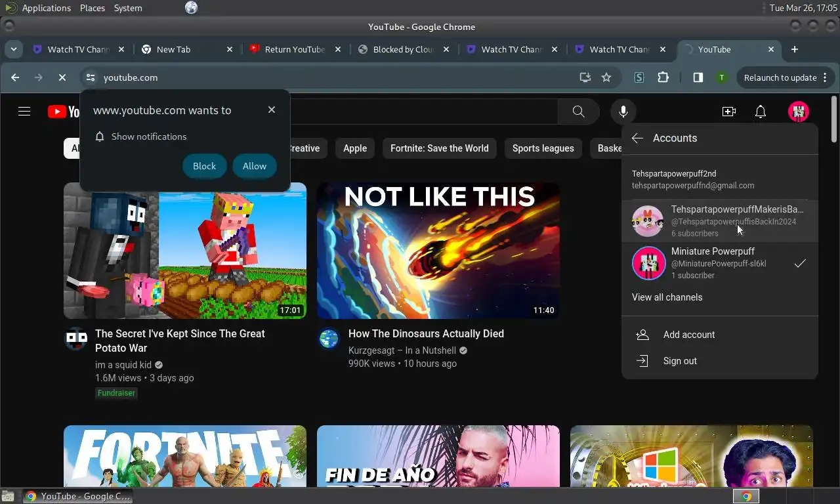Image resolution: width=840 pixels, height=504 pixels.
Task: Close the active YouTube tab
Action: point(771,49)
